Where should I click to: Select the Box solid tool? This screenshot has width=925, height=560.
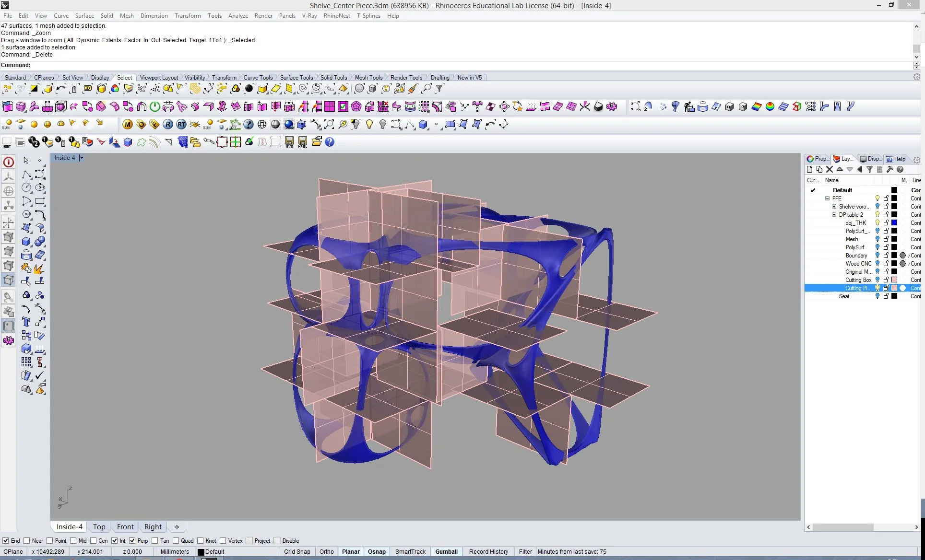pyautogui.click(x=27, y=242)
